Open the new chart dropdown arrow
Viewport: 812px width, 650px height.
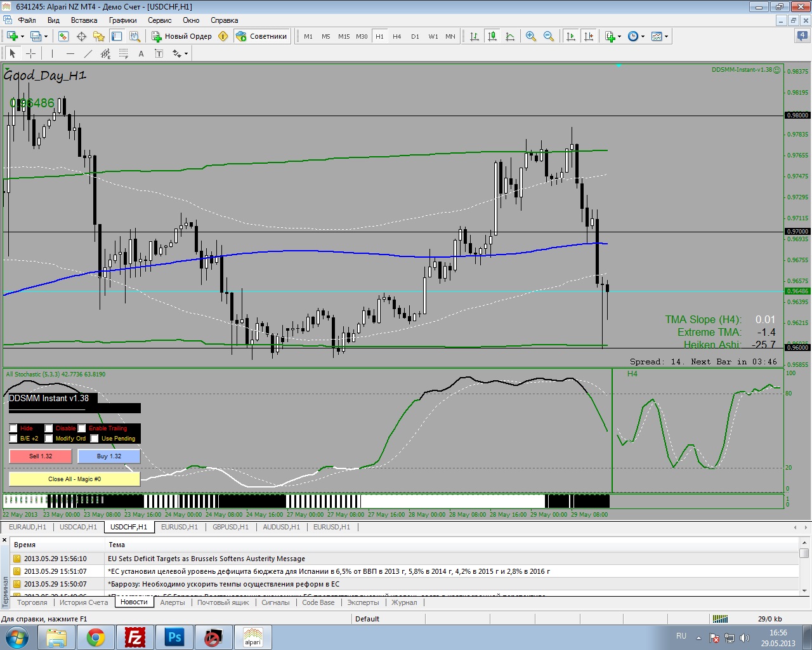[23, 36]
